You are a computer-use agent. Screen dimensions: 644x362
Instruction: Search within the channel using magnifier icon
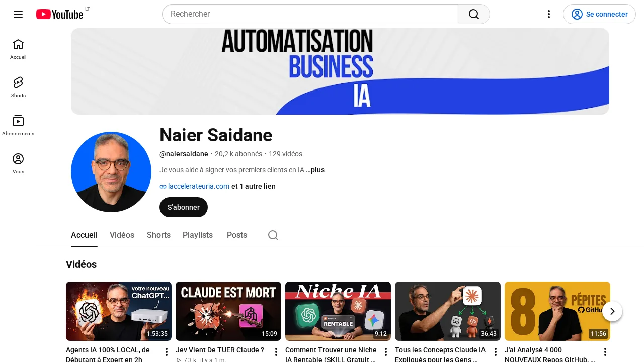(x=273, y=235)
